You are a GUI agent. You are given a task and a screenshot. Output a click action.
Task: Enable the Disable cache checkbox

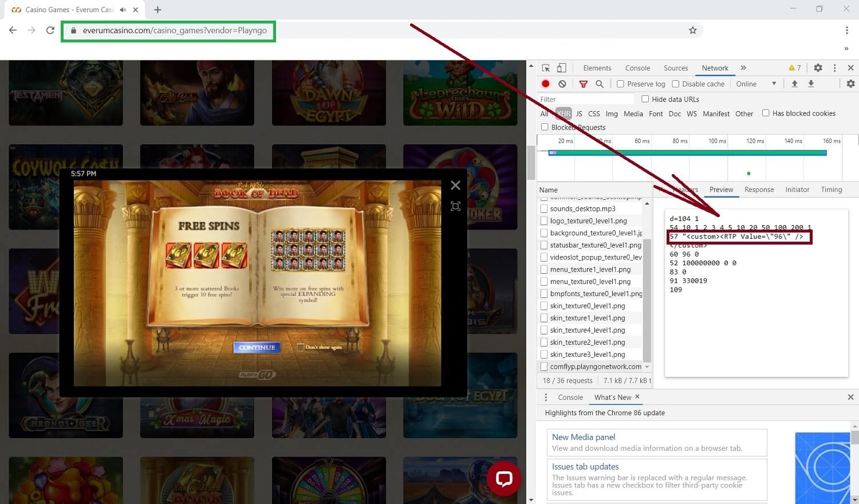pos(675,84)
